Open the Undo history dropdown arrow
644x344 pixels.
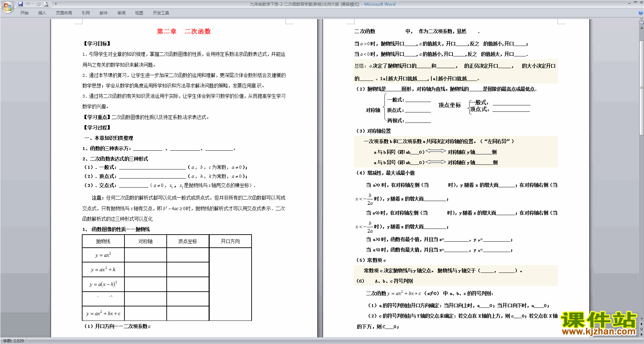click(33, 4)
